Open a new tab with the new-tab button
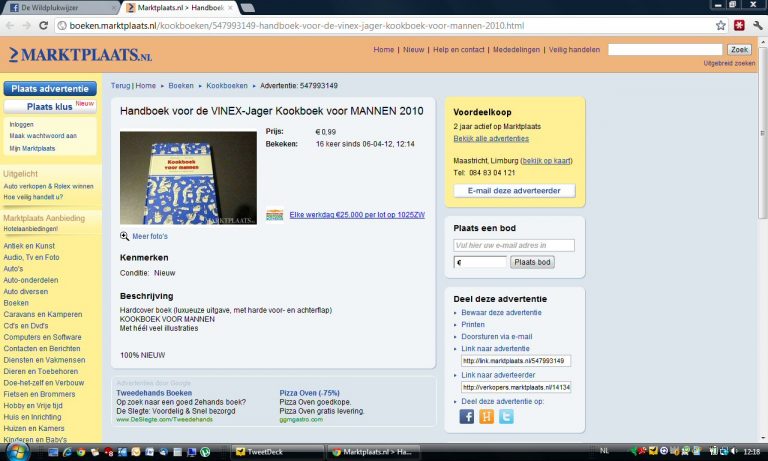The image size is (768, 461). coord(248,8)
